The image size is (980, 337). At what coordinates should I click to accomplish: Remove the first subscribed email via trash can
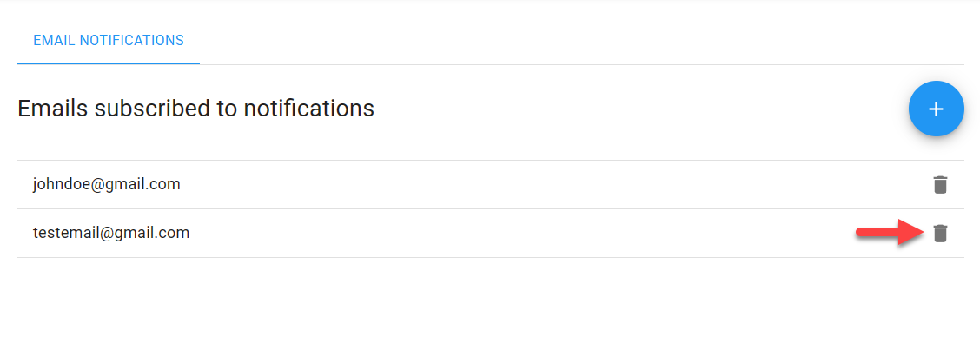[x=940, y=185]
